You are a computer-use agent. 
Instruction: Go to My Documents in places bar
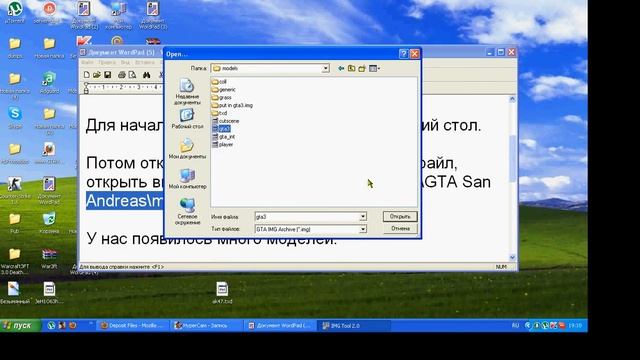point(187,149)
